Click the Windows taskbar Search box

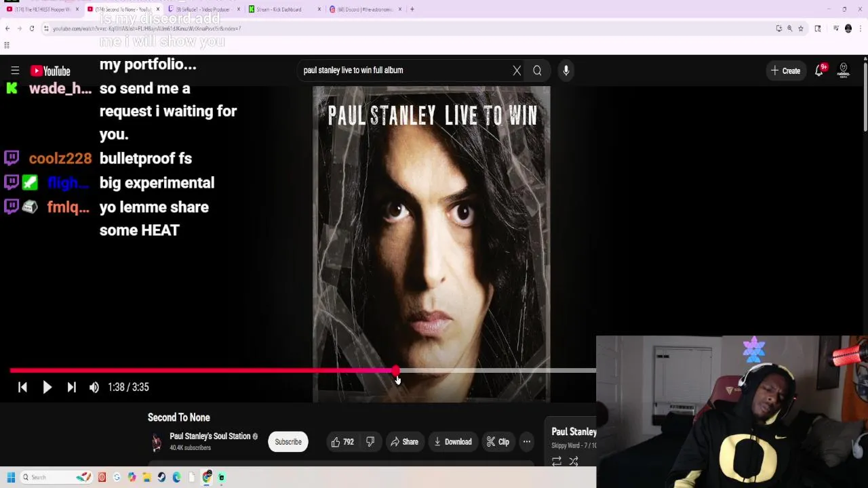[x=57, y=477]
